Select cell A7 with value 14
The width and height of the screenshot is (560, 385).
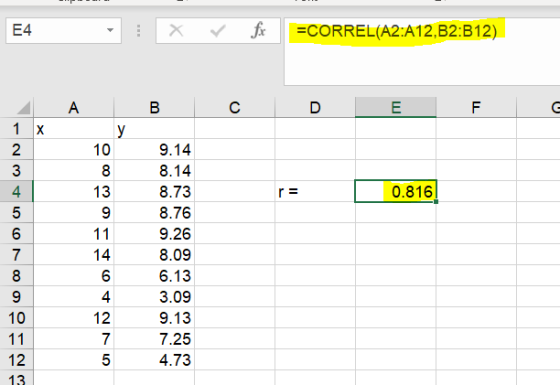[74, 255]
